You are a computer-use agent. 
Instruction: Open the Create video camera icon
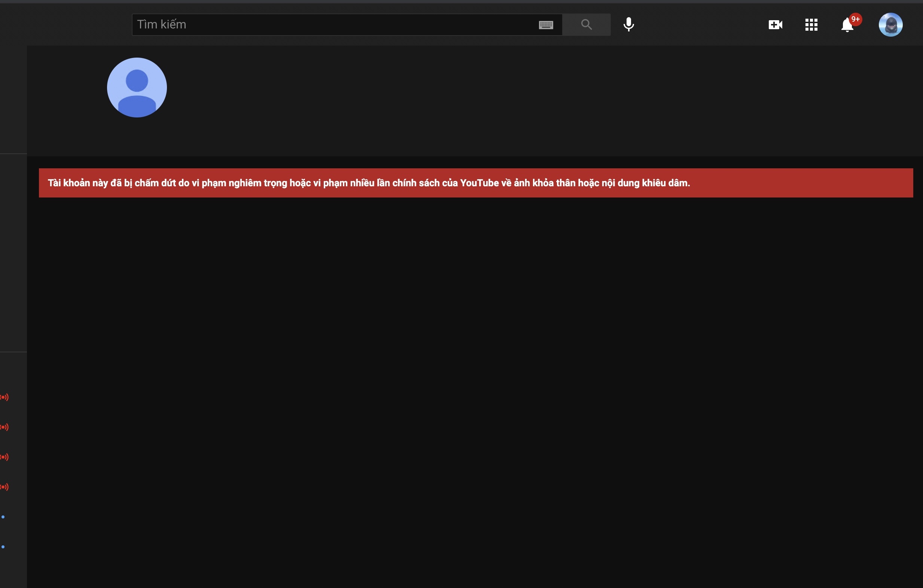[x=775, y=25]
